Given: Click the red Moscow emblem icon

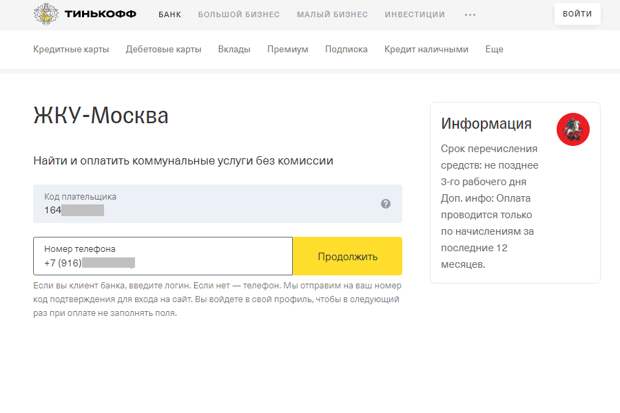Looking at the screenshot, I should 573,129.
